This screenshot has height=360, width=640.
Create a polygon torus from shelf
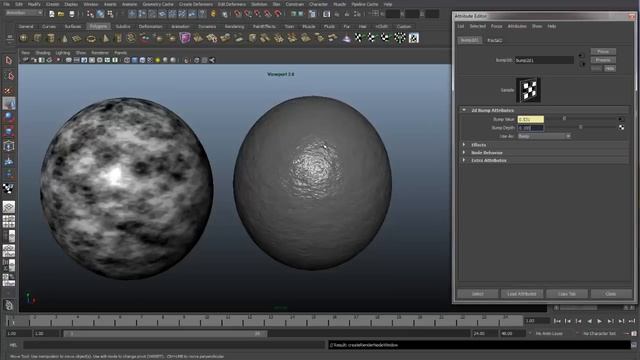[x=91, y=38]
